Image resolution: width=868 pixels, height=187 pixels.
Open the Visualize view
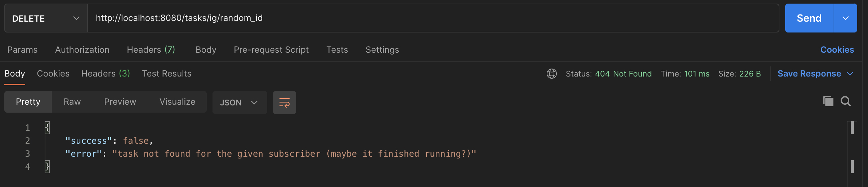pos(177,102)
